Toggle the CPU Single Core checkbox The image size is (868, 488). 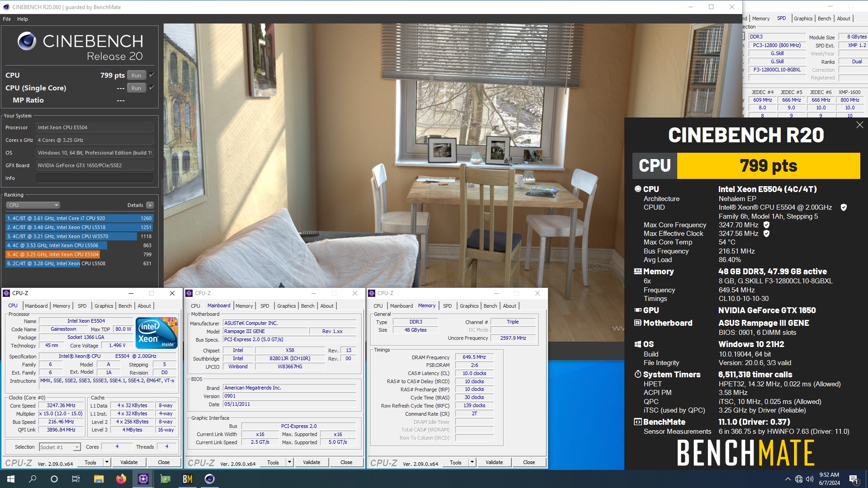(152, 88)
